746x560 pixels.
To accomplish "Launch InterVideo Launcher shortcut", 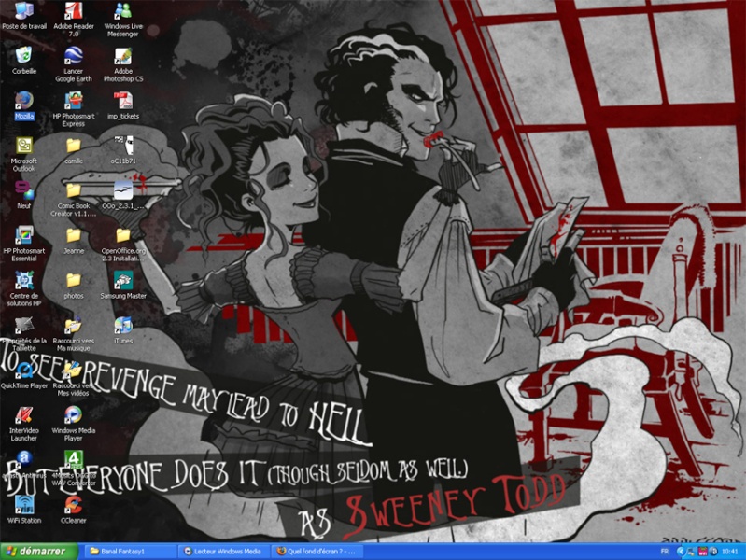I will tap(23, 424).
